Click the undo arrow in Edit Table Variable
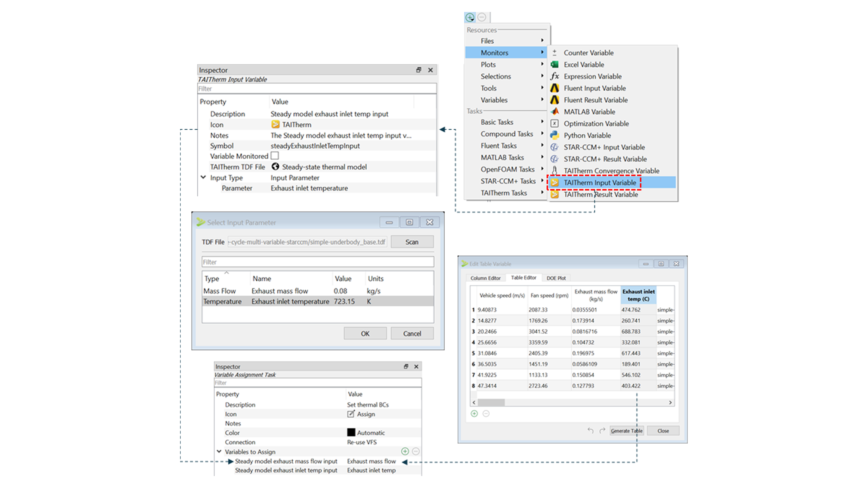Screen dimensions: 868x488 (x=590, y=430)
